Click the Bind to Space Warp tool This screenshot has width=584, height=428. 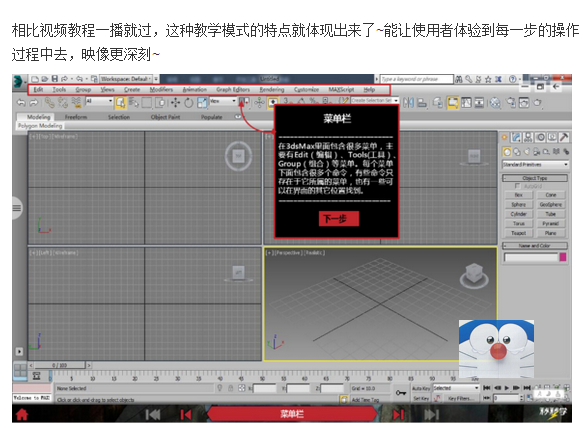(76, 102)
